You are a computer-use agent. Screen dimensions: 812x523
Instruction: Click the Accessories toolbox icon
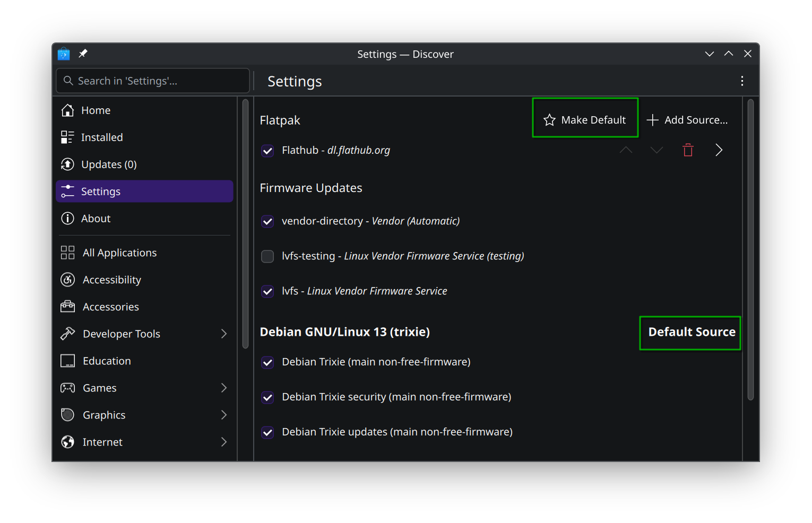click(x=67, y=307)
